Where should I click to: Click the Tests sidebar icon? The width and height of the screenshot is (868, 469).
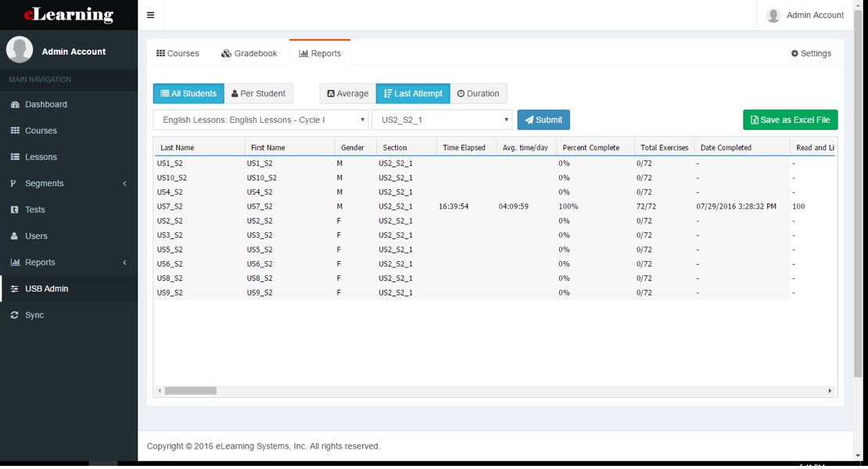pyautogui.click(x=38, y=209)
